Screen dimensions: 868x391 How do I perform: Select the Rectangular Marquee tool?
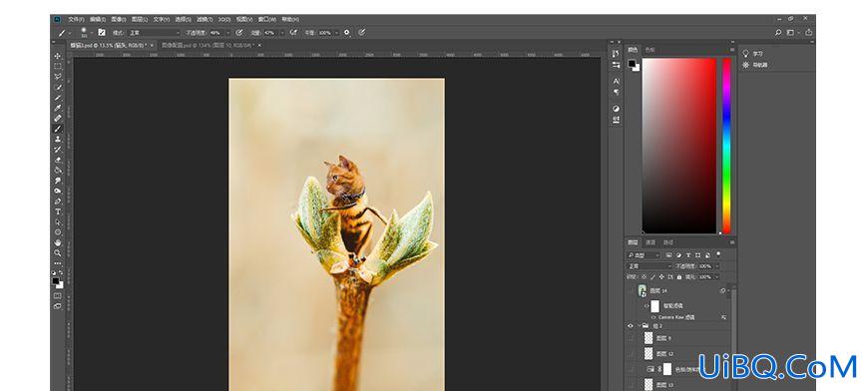58,66
